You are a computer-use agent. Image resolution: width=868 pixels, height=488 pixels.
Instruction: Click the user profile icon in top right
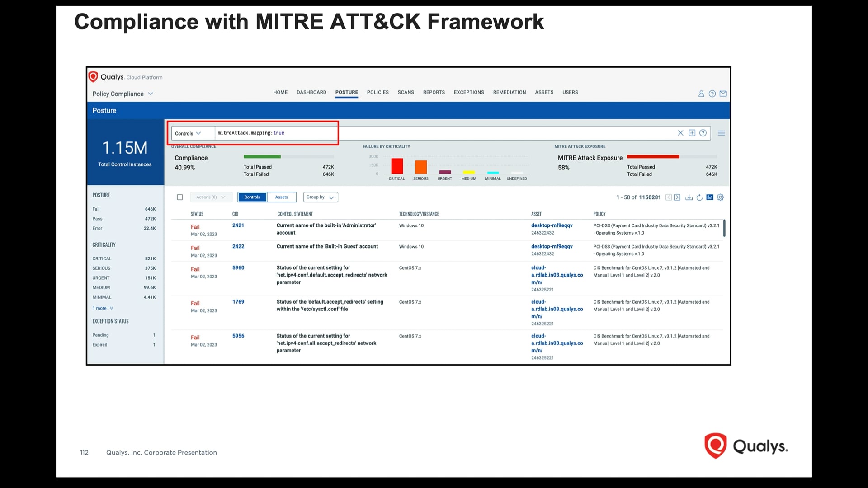701,94
